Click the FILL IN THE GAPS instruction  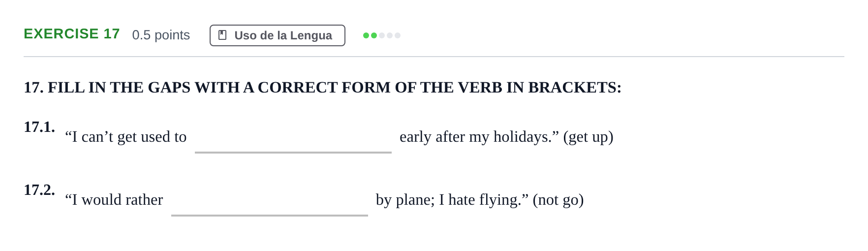[x=323, y=87]
